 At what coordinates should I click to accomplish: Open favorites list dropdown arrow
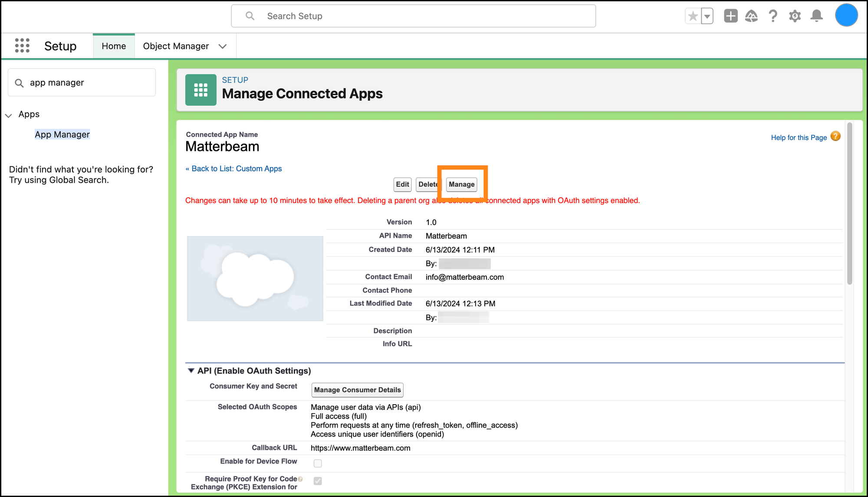point(707,16)
